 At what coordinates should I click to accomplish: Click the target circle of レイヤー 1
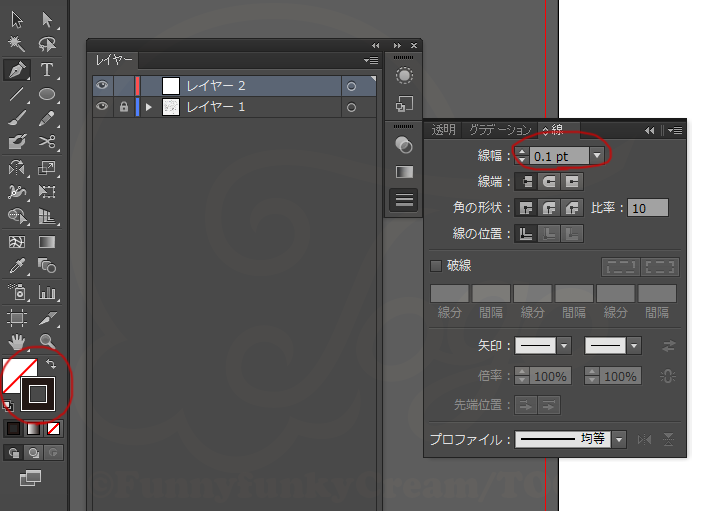[351, 108]
